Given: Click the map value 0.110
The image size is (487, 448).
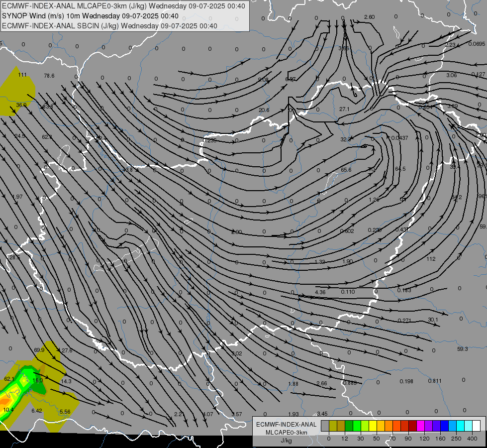Looking at the screenshot, I should (348, 292).
